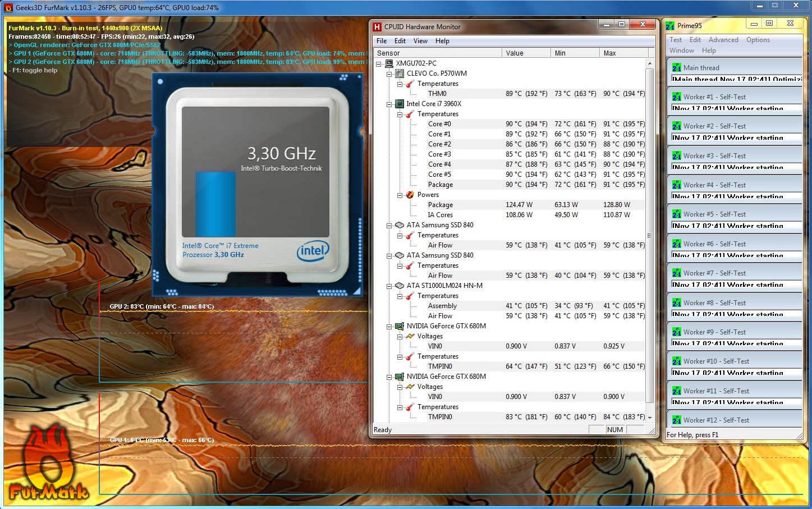Image resolution: width=812 pixels, height=509 pixels.
Task: Click the NUM status bar indicator
Action: point(615,430)
